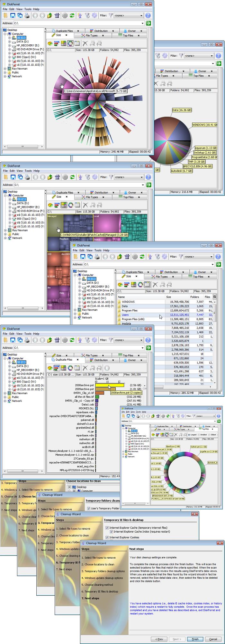The image size is (225, 644).
Task: Click the olive Managed block in the treemap
Action: pos(55,225)
